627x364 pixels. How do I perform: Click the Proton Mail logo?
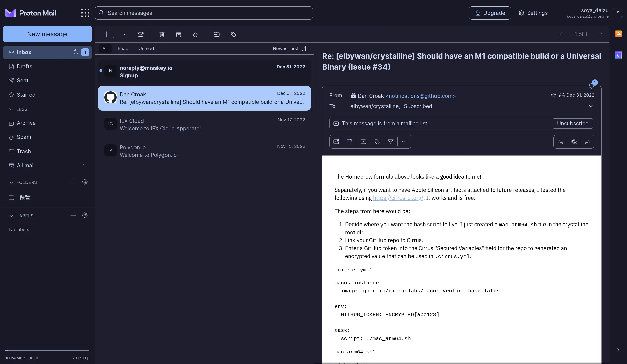point(31,13)
